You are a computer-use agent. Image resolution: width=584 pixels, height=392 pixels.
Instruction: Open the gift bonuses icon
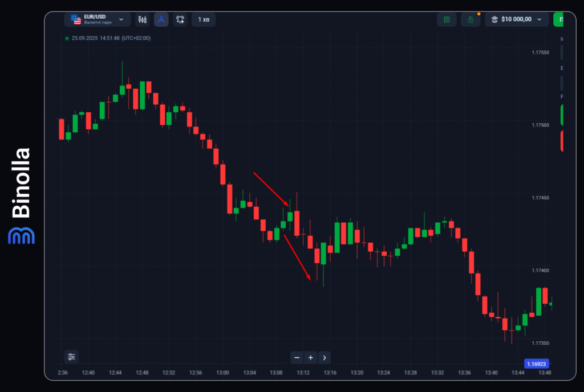[471, 19]
